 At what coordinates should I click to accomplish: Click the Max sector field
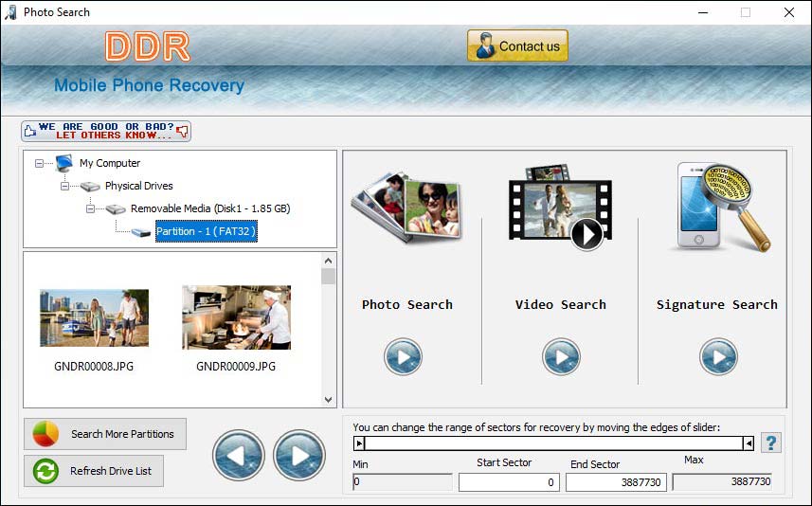[722, 482]
